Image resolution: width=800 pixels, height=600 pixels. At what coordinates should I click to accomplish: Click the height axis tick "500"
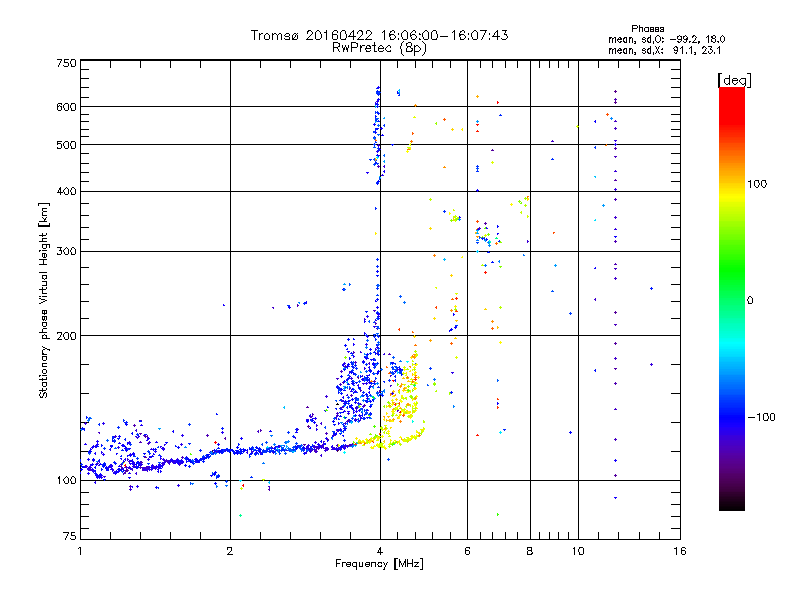tap(66, 145)
